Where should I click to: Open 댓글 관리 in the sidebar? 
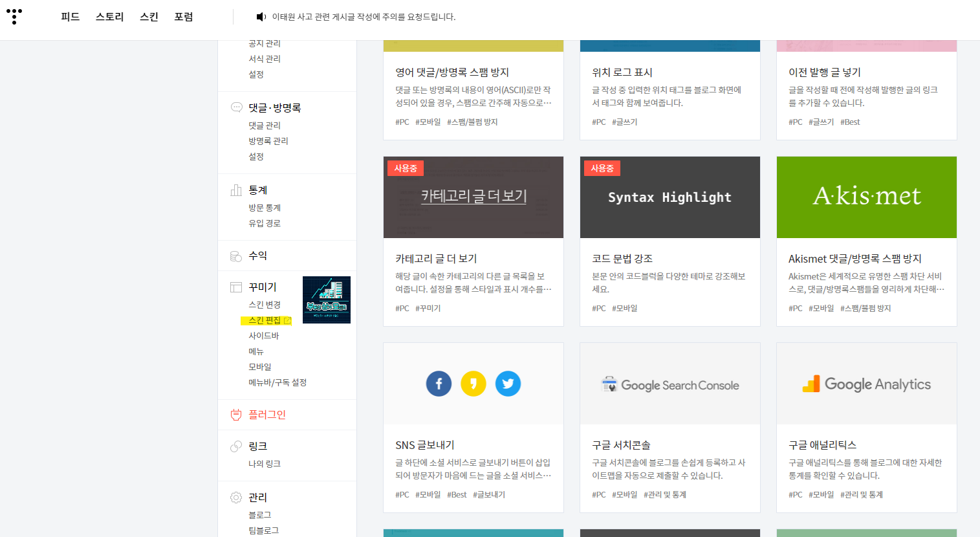coord(265,126)
